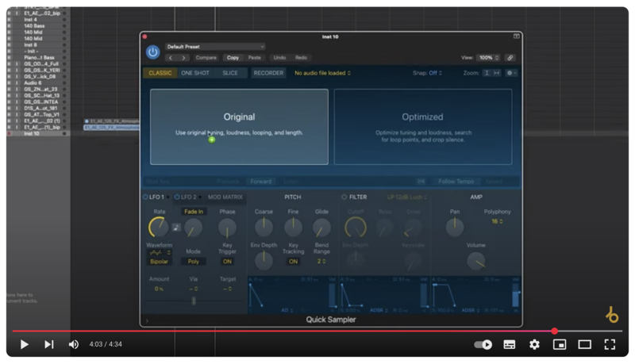Screen dimensions: 635x364
Task: Toggle the LFO 1 power button
Action: 145,197
